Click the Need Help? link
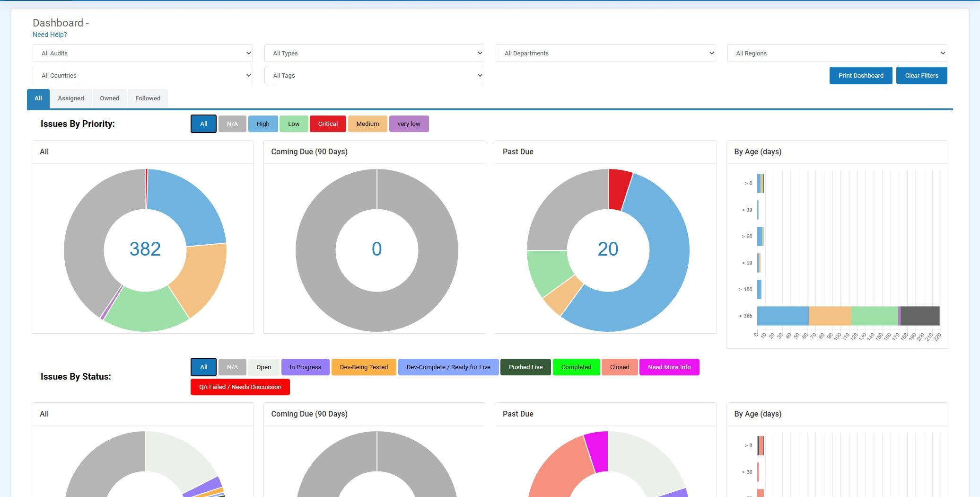 coord(50,35)
